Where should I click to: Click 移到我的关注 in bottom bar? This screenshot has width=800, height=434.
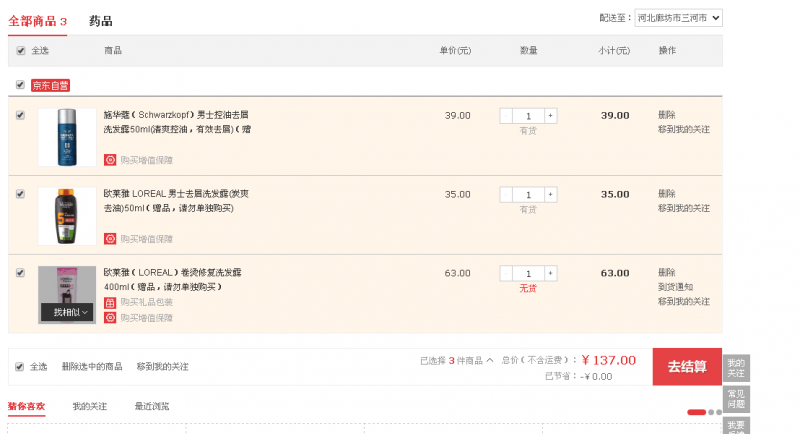[162, 367]
